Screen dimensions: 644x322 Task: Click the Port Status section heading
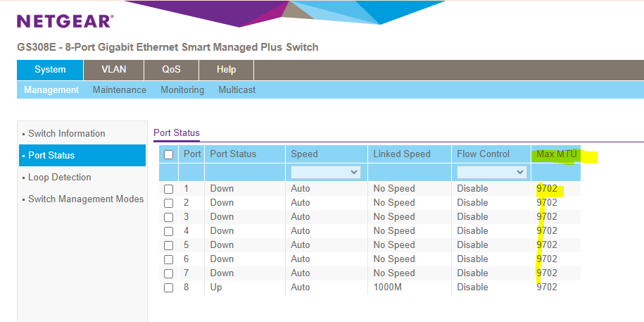click(x=177, y=133)
